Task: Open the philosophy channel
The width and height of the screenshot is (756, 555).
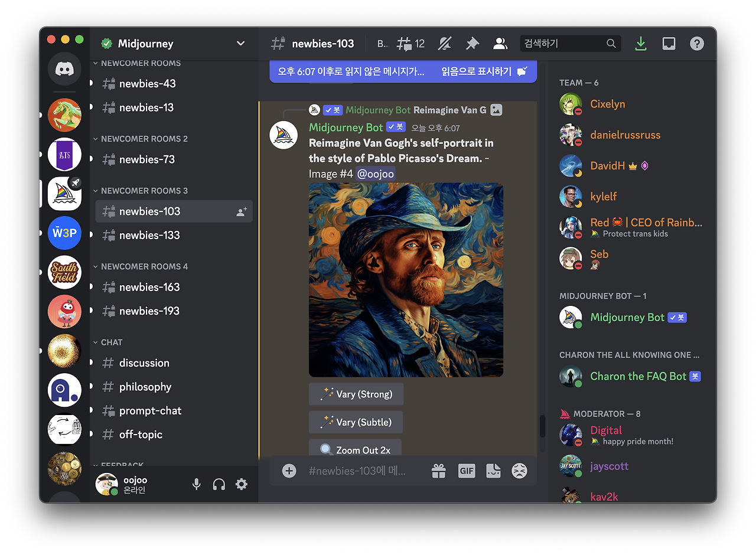Action: [x=174, y=387]
